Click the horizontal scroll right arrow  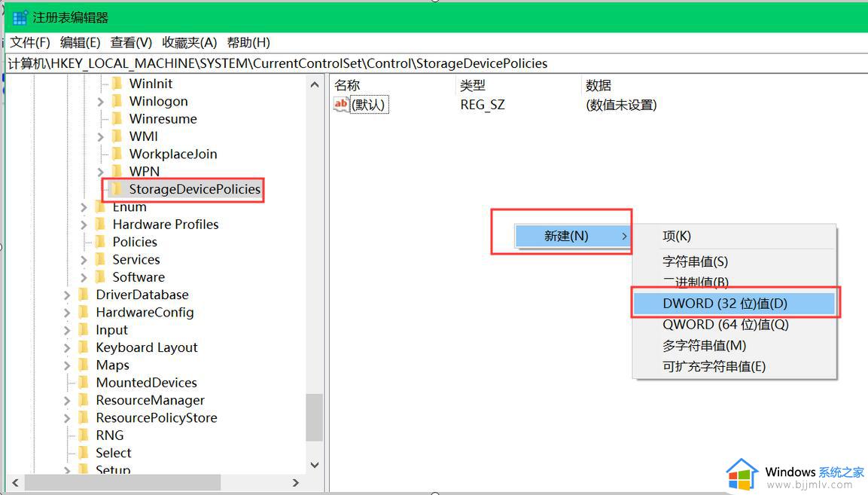[x=296, y=483]
